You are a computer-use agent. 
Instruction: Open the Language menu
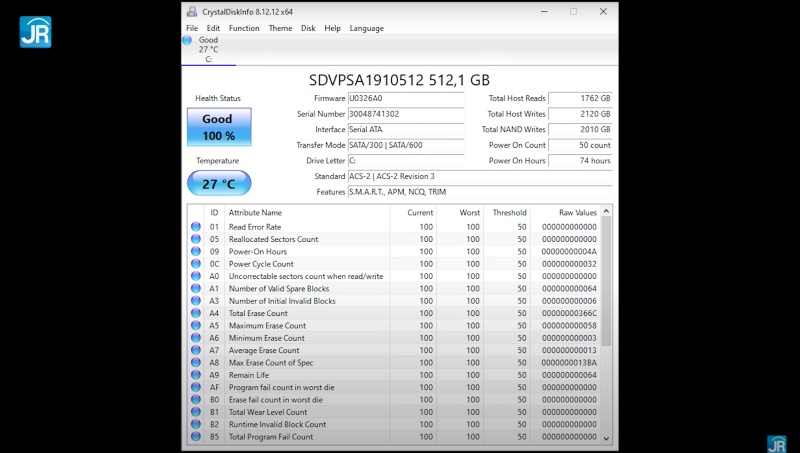(x=366, y=28)
